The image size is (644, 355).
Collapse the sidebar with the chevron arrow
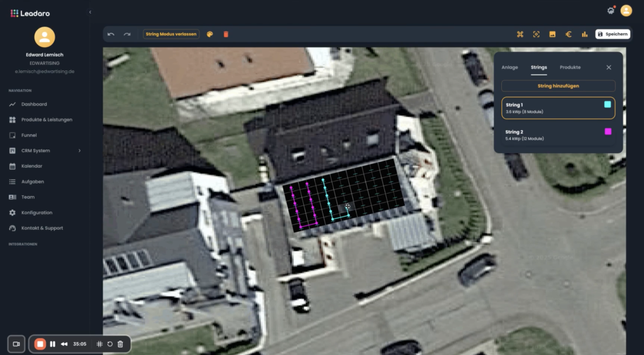(90, 13)
